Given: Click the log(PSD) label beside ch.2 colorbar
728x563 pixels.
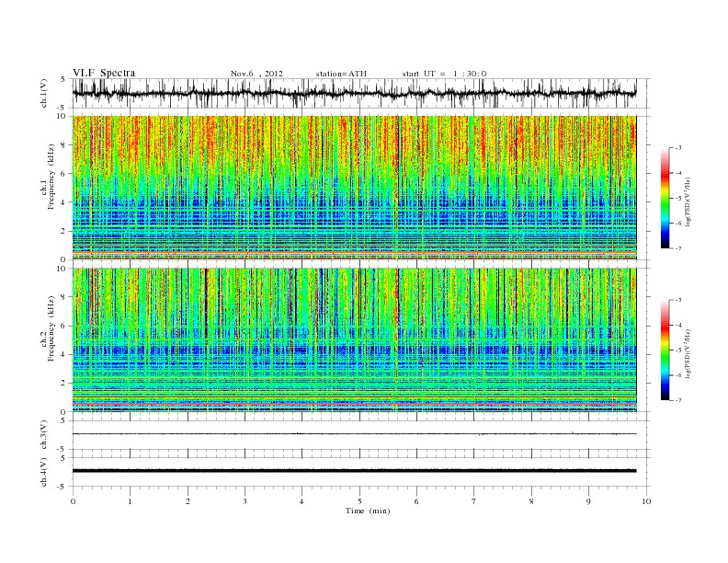Looking at the screenshot, I should click(688, 354).
